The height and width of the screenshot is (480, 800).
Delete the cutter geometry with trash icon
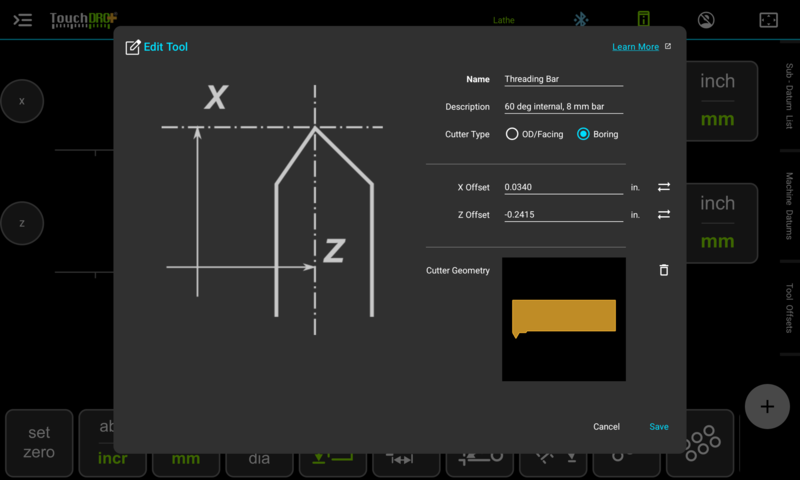(x=664, y=270)
